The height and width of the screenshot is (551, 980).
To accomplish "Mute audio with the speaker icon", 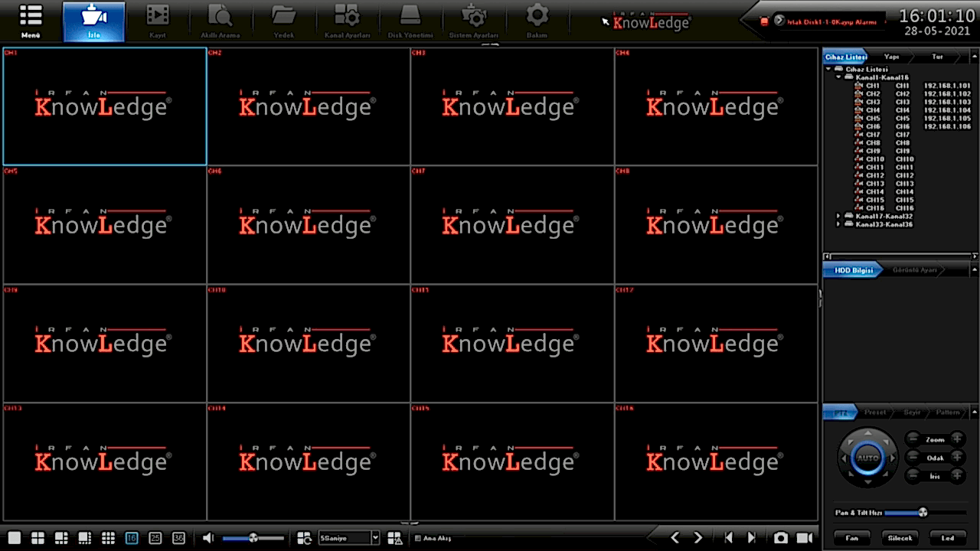I will 208,538.
